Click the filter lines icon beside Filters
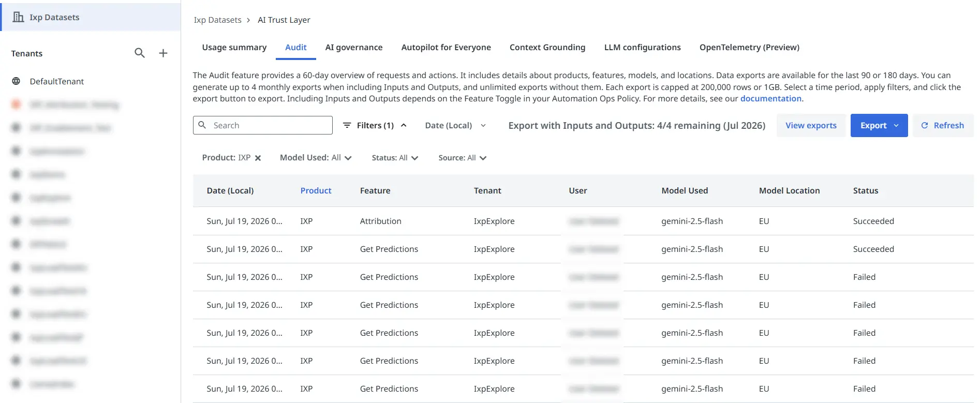980x403 pixels. (347, 125)
